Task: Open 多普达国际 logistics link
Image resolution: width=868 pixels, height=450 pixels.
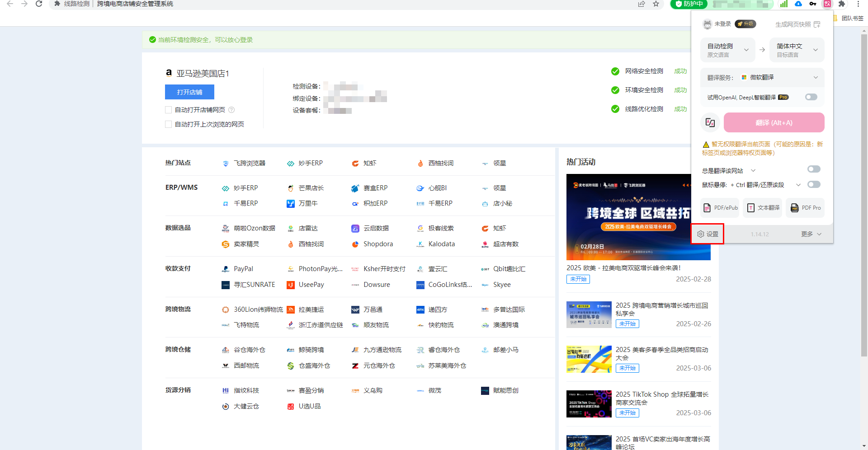Action: click(503, 309)
